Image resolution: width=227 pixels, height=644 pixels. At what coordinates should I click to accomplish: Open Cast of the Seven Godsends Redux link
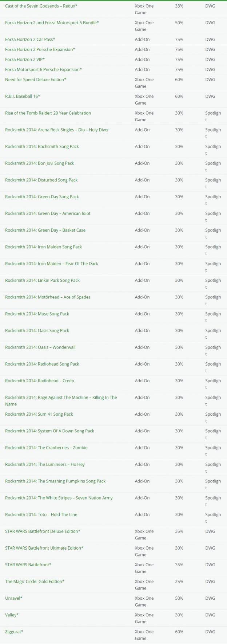tap(41, 6)
